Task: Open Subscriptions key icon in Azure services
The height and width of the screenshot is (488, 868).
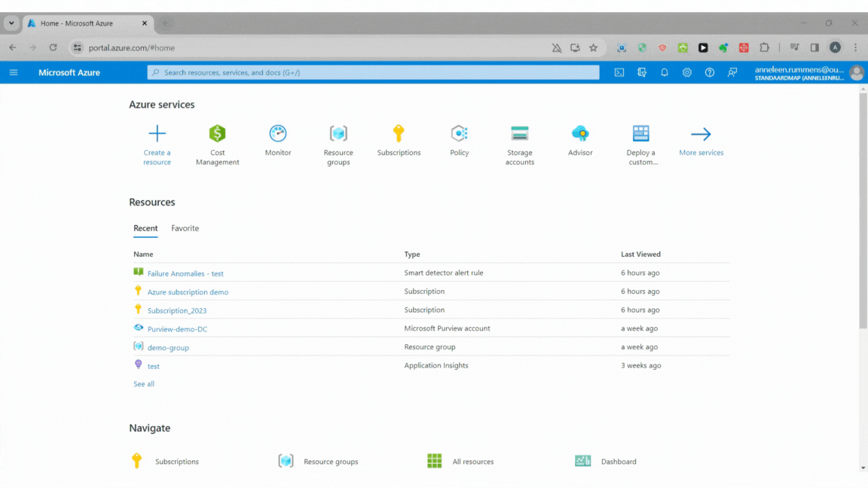Action: [399, 133]
